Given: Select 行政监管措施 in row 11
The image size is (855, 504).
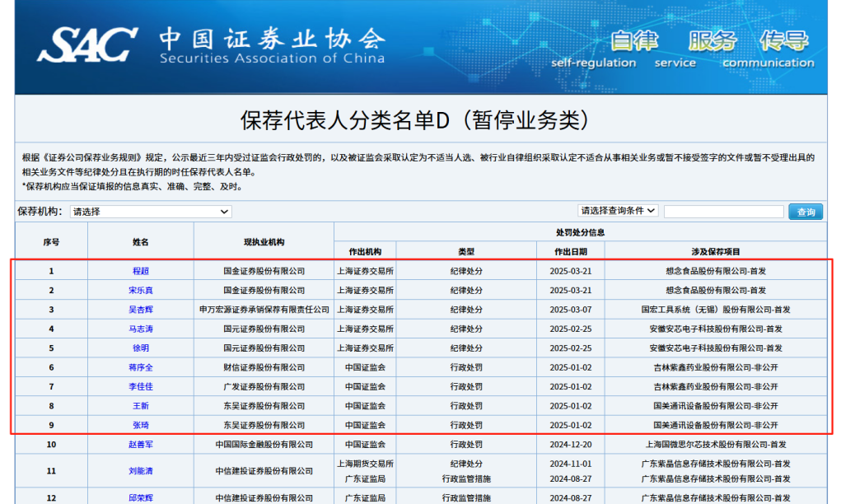Looking at the screenshot, I should click(466, 479).
